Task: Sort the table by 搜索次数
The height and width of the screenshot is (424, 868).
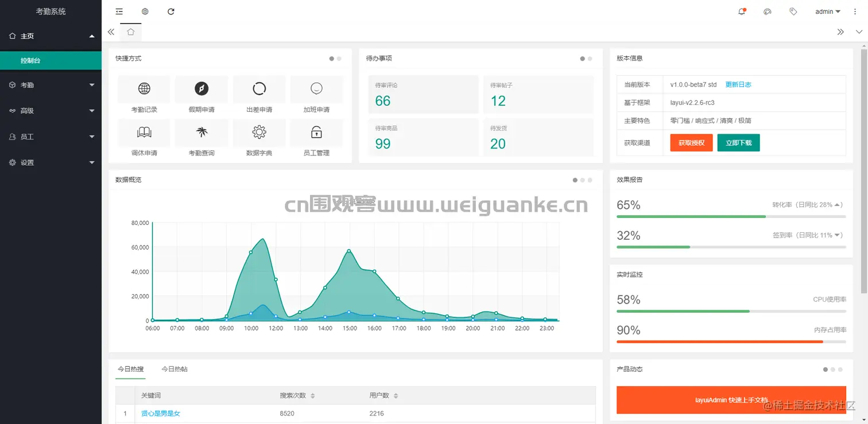Action: click(312, 396)
